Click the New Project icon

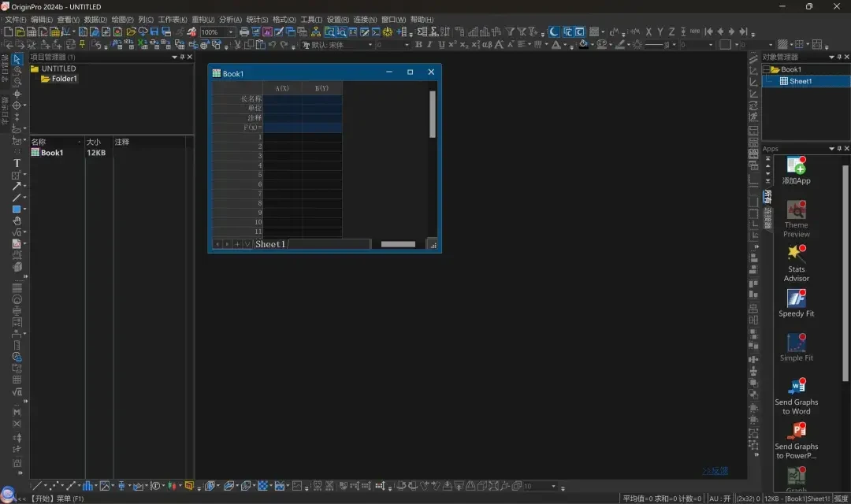[8, 32]
